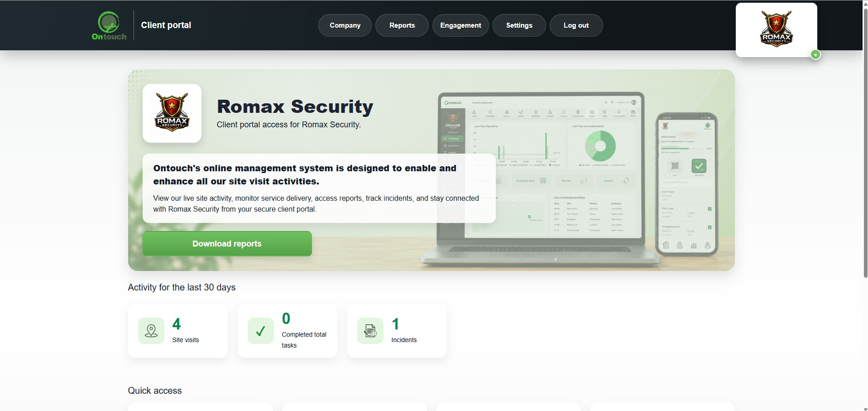The height and width of the screenshot is (411, 868).
Task: Click the Activity for the last 30 days heading
Action: coord(182,287)
